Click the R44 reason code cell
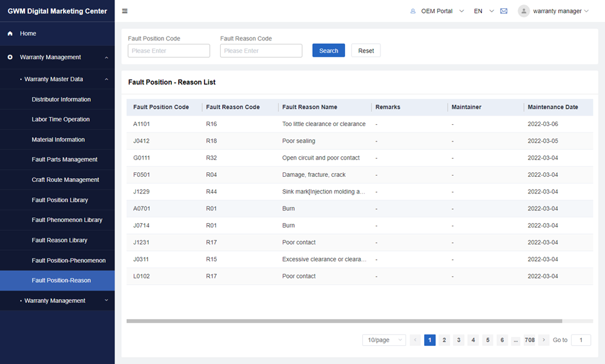 tap(212, 192)
